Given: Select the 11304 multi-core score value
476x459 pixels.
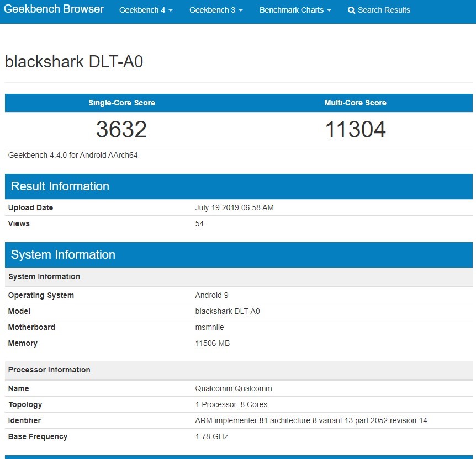Looking at the screenshot, I should coord(355,130).
